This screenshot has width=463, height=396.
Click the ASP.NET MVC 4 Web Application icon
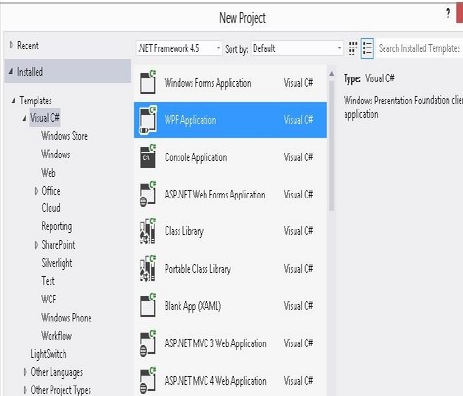point(148,380)
